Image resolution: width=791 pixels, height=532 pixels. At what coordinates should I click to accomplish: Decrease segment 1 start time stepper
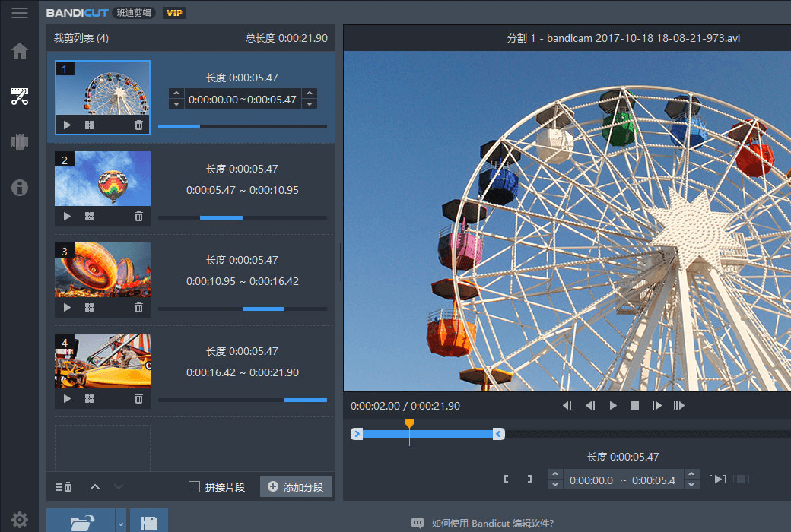click(176, 104)
